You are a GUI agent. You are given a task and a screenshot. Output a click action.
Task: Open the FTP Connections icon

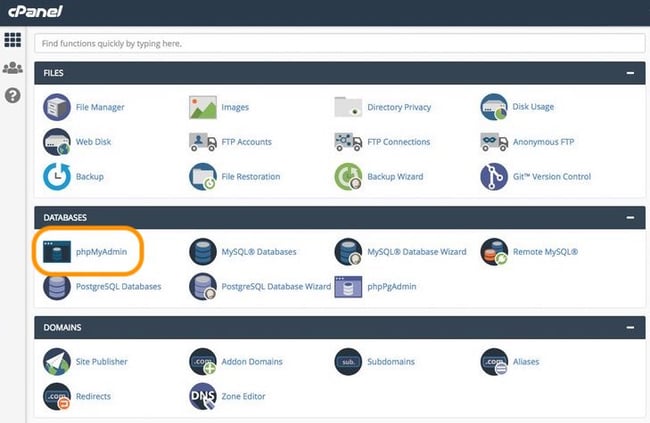coord(348,142)
